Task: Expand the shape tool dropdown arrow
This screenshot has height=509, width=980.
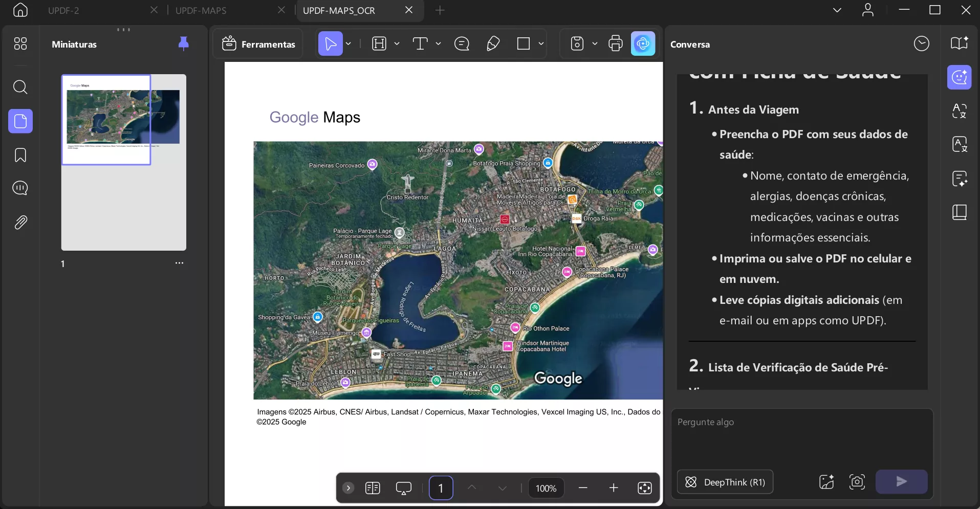Action: pyautogui.click(x=541, y=44)
